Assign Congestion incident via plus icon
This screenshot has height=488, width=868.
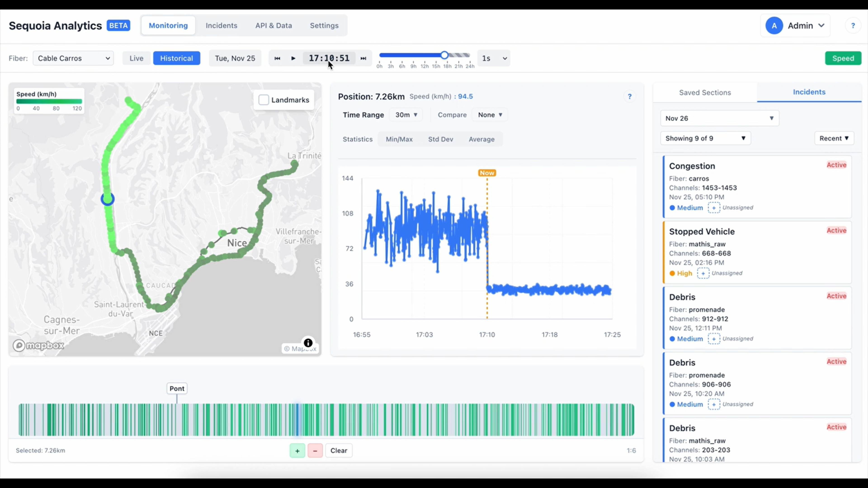point(714,208)
